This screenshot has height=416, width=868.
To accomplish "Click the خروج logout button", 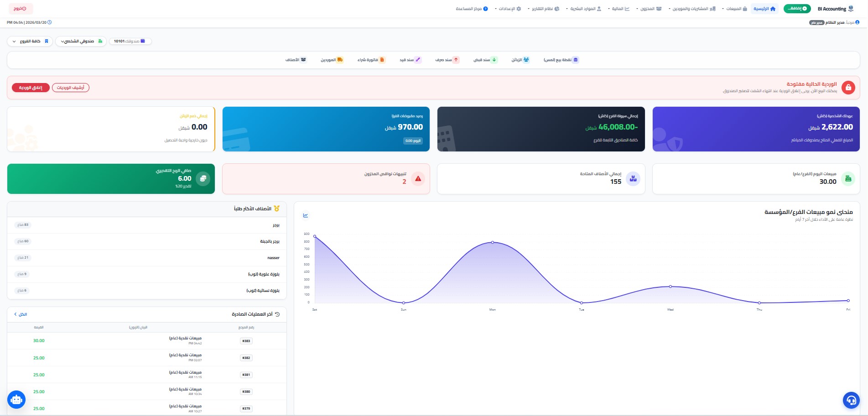I will (x=21, y=9).
